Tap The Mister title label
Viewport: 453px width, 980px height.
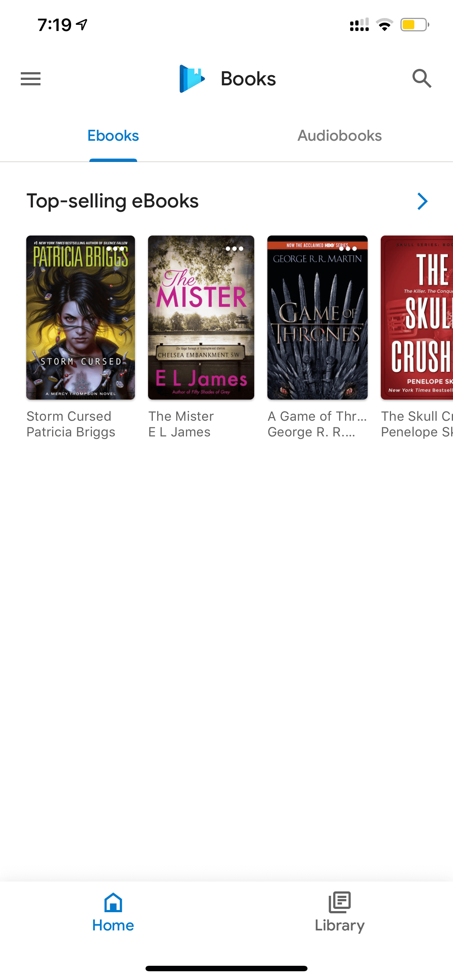(181, 416)
